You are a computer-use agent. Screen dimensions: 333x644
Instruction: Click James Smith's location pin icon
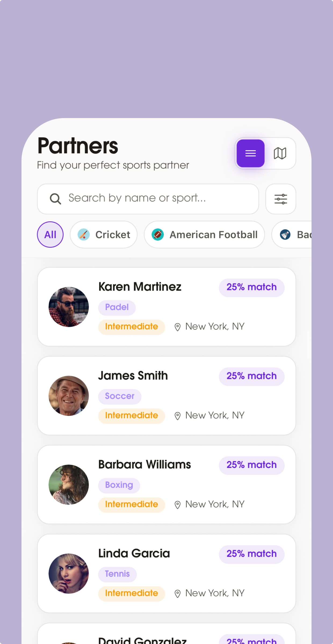point(177,416)
